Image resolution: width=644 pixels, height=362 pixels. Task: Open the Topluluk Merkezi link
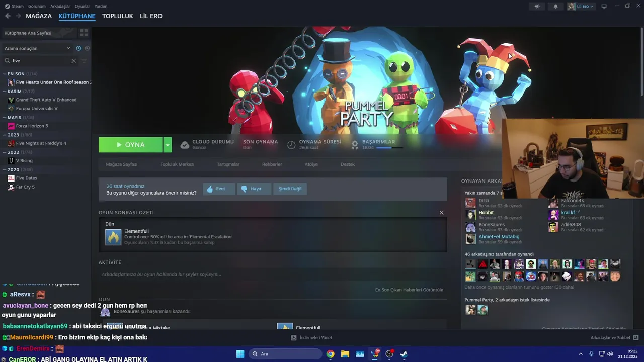(177, 164)
